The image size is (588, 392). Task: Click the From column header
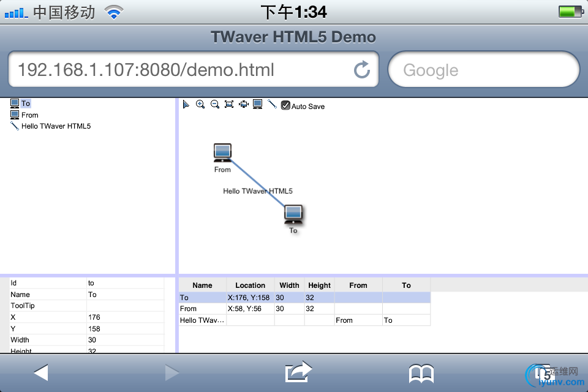(x=358, y=285)
